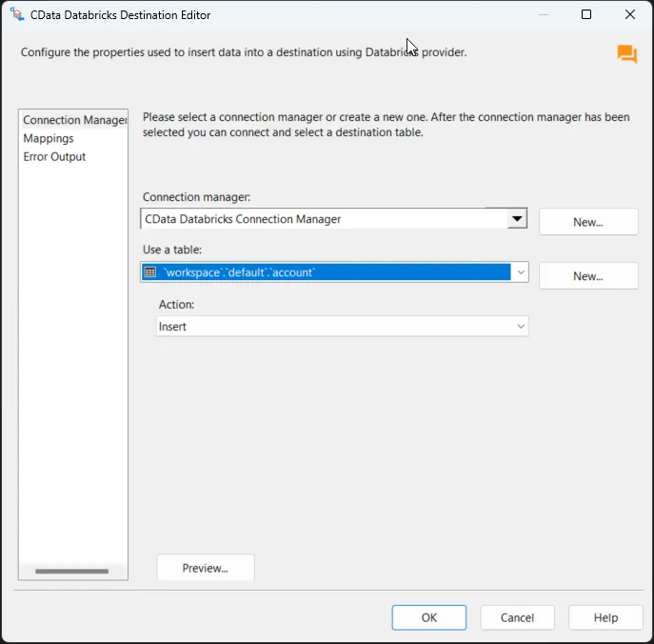Expand the Use a table dropdown chevron

[520, 272]
